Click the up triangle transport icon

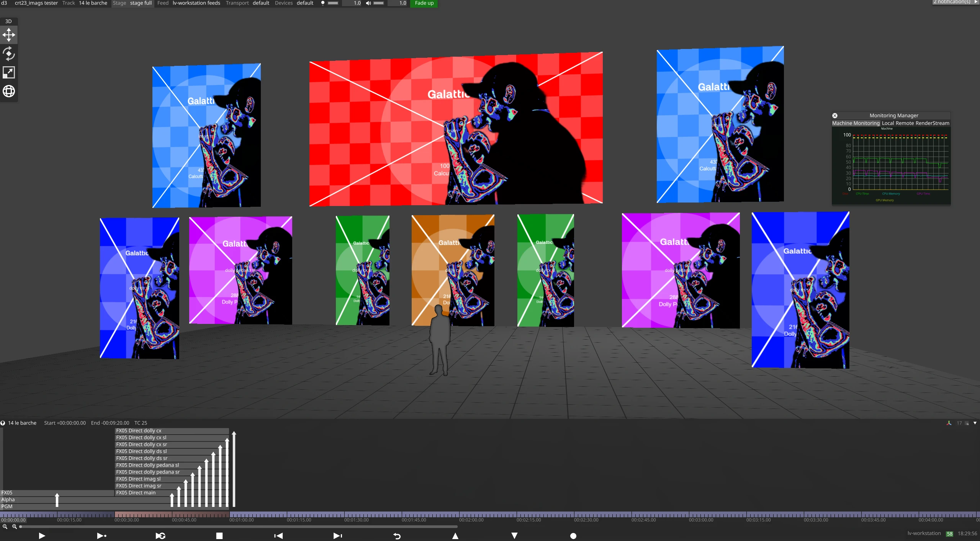tap(455, 536)
